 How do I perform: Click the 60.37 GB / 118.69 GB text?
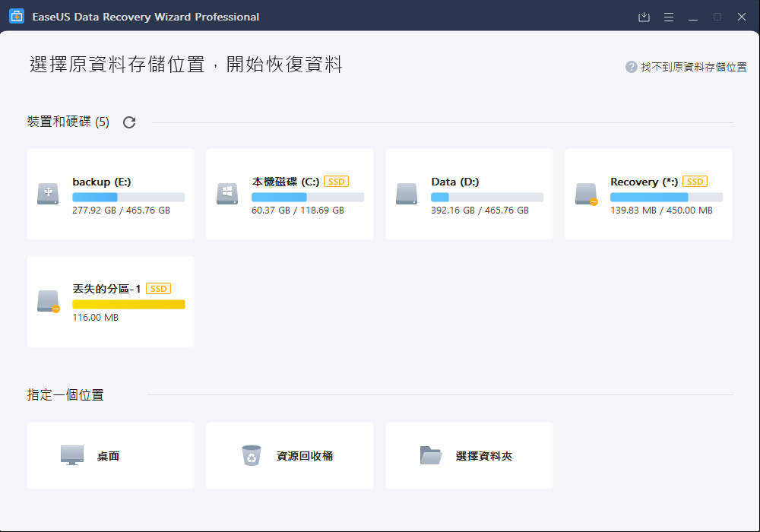tap(298, 211)
